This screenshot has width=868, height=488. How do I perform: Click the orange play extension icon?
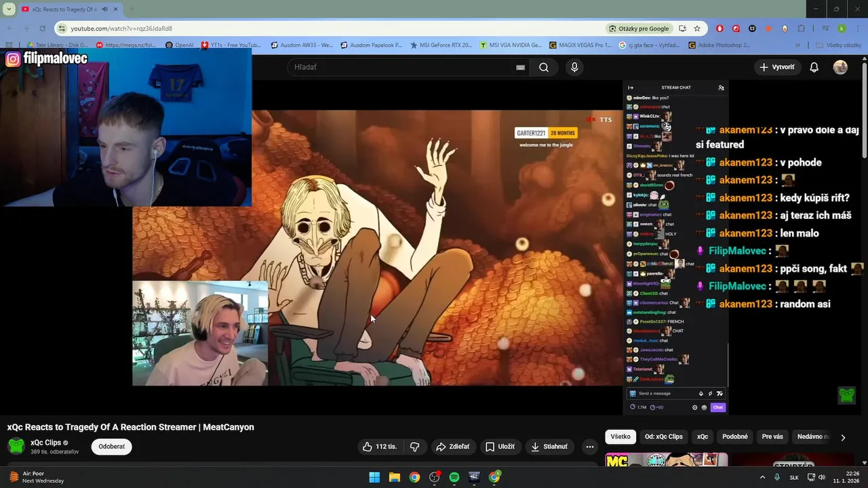click(768, 28)
